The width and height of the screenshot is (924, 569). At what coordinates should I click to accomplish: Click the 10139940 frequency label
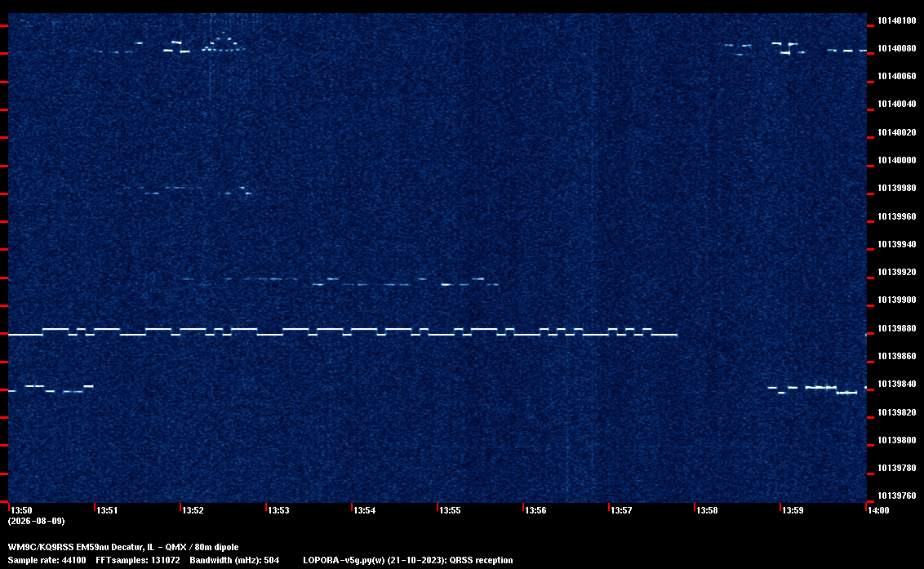tap(897, 244)
